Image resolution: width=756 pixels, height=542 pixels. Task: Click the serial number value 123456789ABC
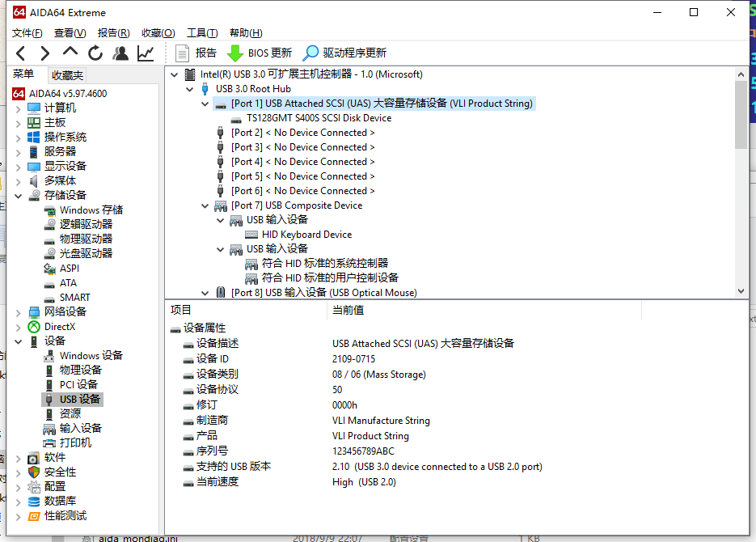click(363, 451)
